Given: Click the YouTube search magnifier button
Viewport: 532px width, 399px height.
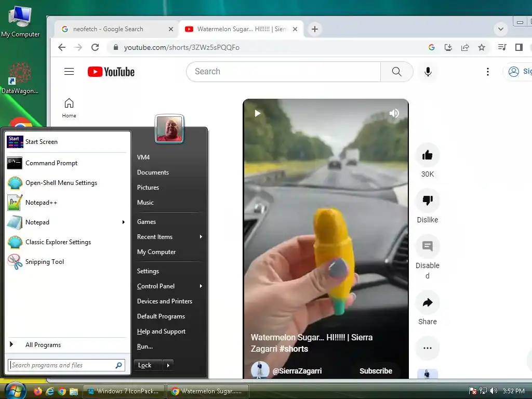Looking at the screenshot, I should 396,72.
